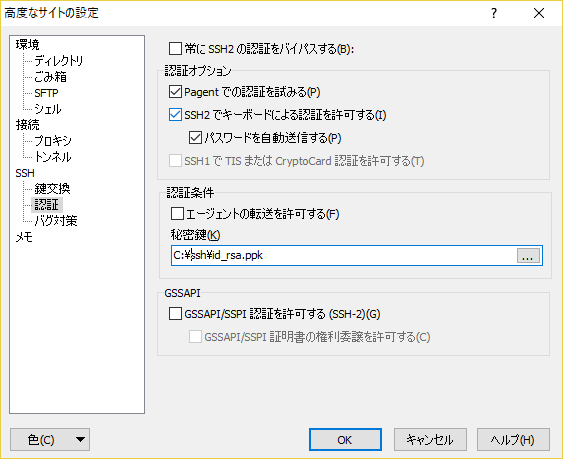This screenshot has width=563, height=459.
Task: Toggle SSH2 keyboard authentication checkbox
Action: pyautogui.click(x=175, y=115)
